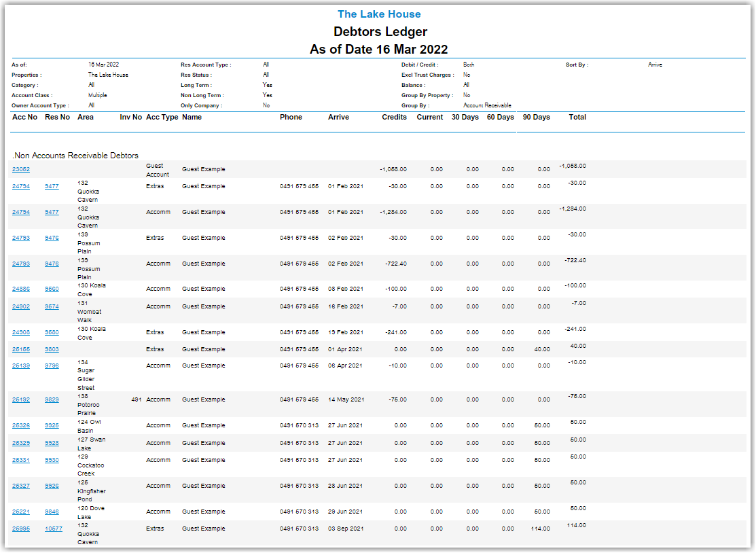Screen dimensions: 756x553
Task: Click the .Non Accounts Receivable Debtors group heading
Action: pos(75,156)
